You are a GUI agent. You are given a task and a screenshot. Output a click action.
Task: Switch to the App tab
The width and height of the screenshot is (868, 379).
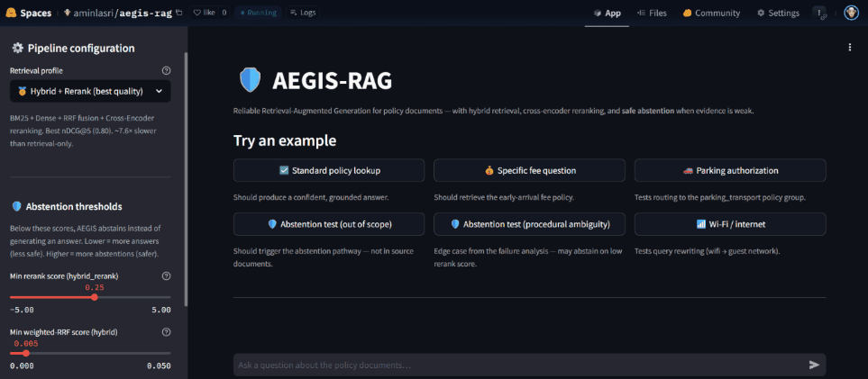point(607,13)
